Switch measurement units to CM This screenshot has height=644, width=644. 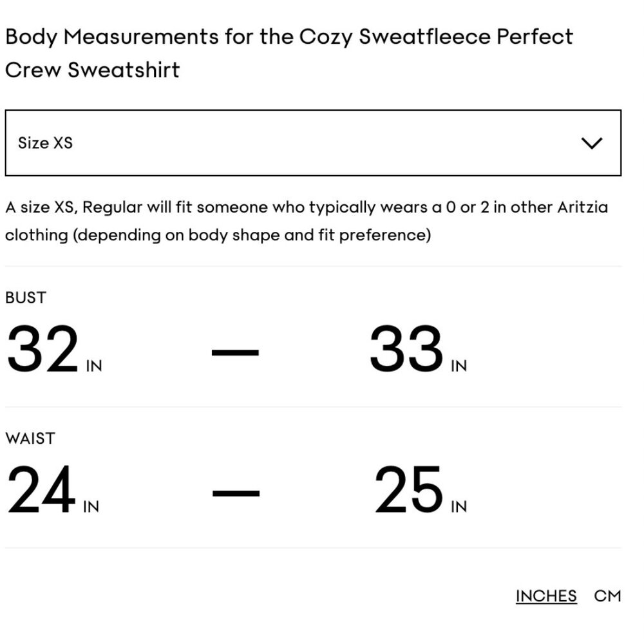tap(607, 596)
